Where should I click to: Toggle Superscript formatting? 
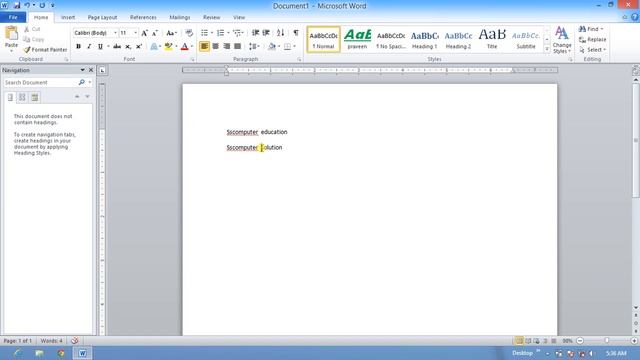coord(139,47)
